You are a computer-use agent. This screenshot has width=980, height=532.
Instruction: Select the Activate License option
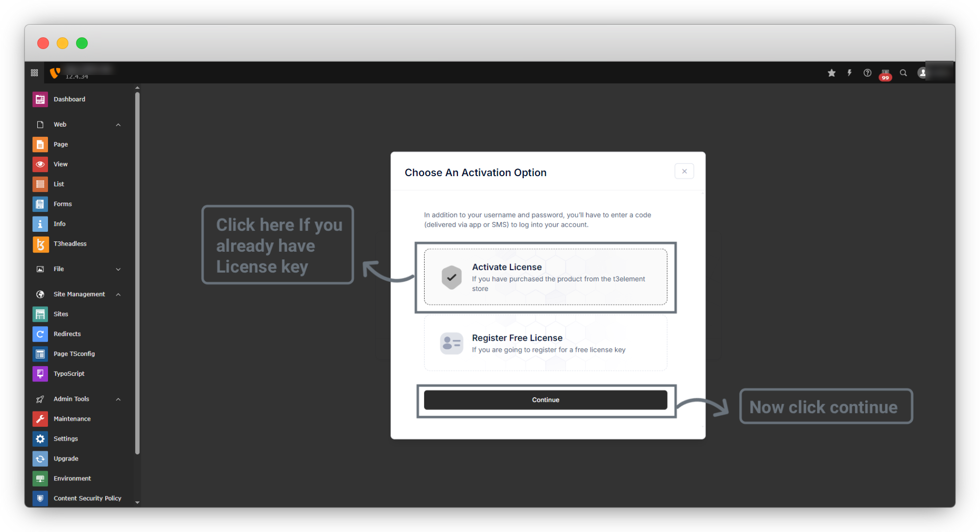545,277
